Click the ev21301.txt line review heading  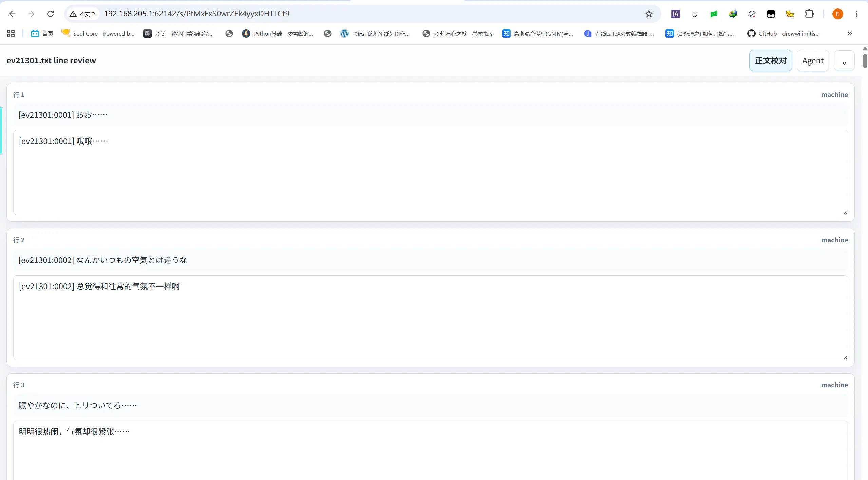pyautogui.click(x=51, y=60)
